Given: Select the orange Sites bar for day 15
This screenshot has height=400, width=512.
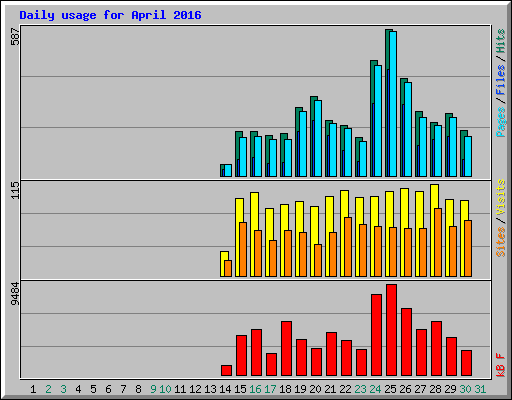Looking at the screenshot, I should click(243, 250).
